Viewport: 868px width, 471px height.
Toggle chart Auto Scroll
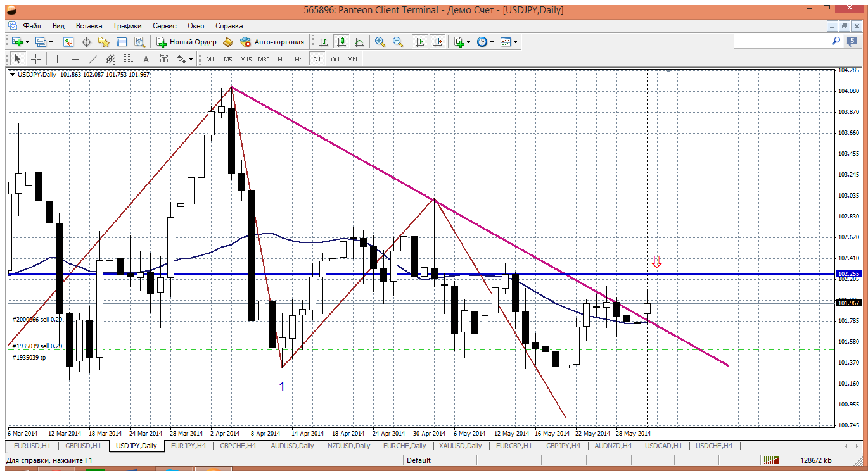point(419,42)
